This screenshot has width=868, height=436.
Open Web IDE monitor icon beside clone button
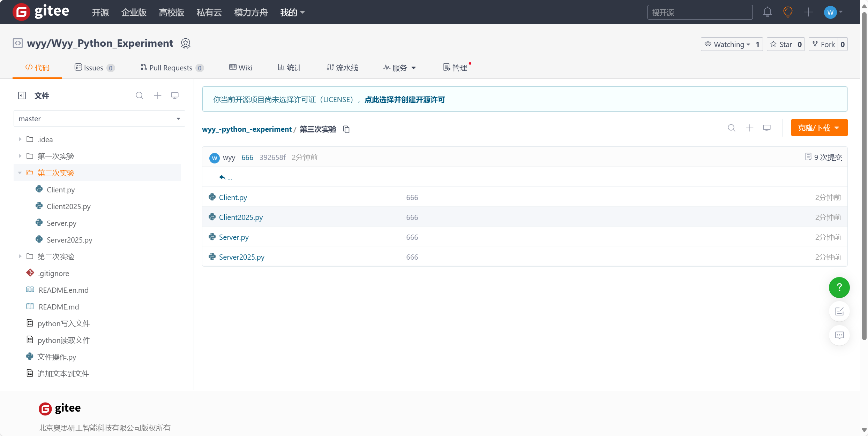point(767,128)
